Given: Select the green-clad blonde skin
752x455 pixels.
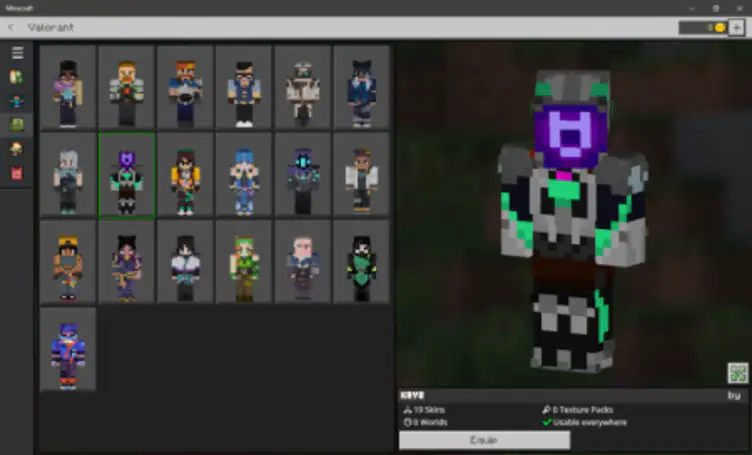Looking at the screenshot, I should (x=244, y=262).
